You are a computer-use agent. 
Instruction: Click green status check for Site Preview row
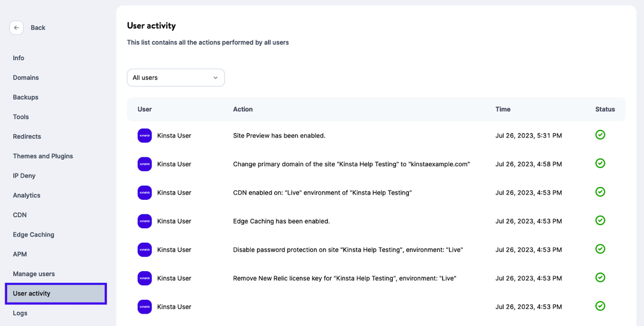coord(600,135)
